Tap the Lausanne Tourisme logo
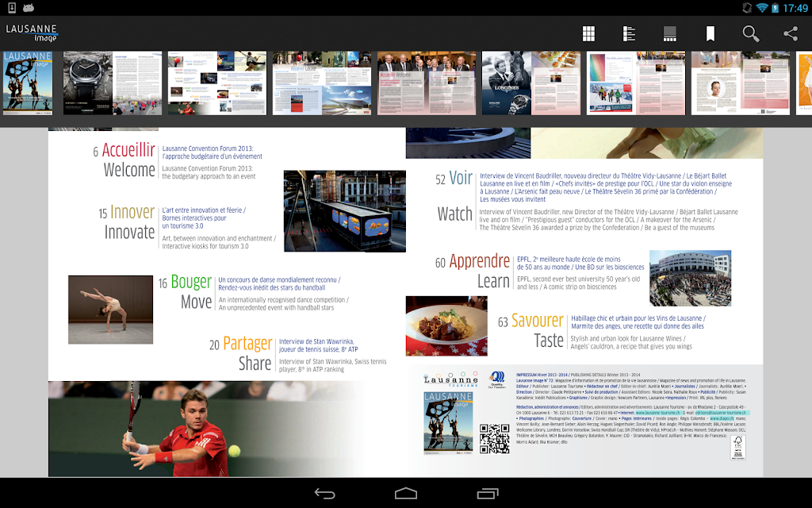The image size is (812, 508). click(x=450, y=379)
